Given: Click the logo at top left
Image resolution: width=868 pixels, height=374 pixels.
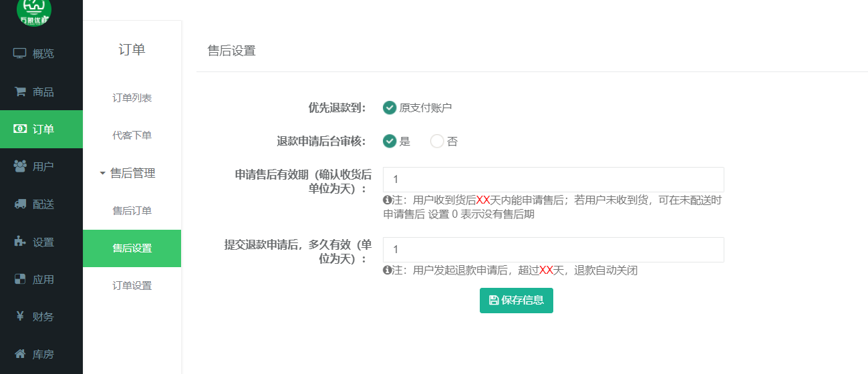Looking at the screenshot, I should click(34, 11).
